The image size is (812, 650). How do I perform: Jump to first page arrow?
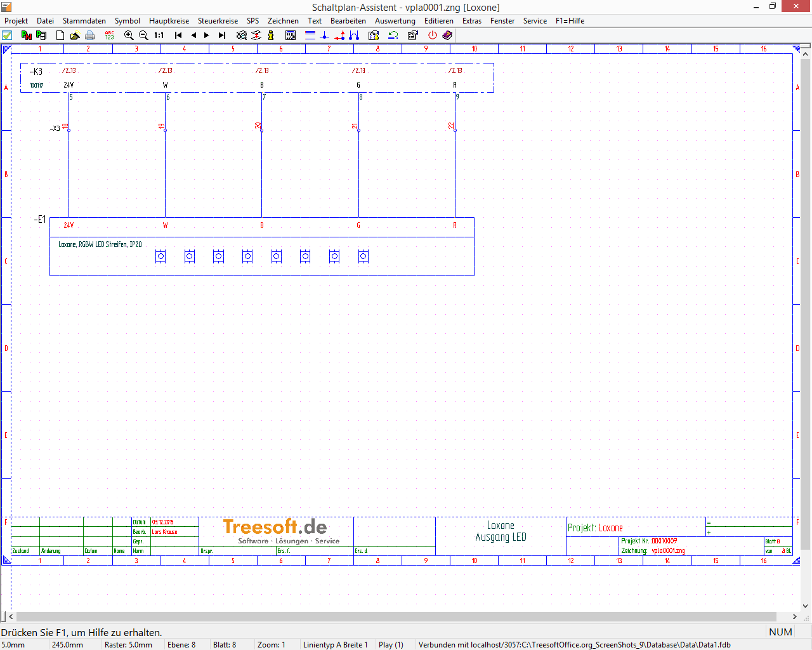(x=178, y=36)
